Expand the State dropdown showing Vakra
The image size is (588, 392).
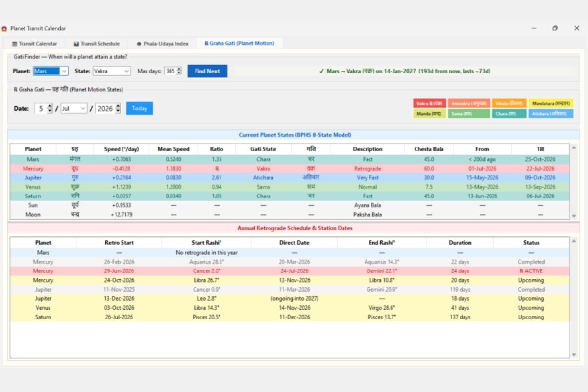pyautogui.click(x=112, y=71)
